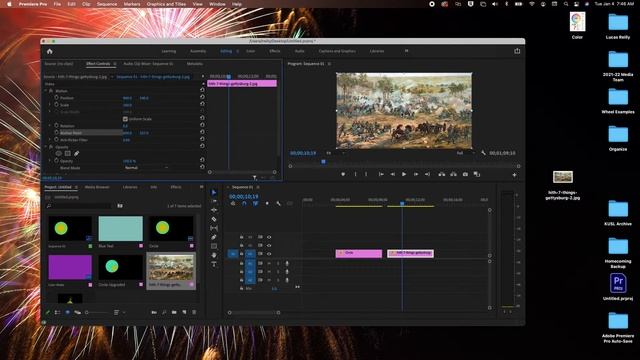
Task: Click the rectangle mask tool under Opacity
Action: click(68, 153)
